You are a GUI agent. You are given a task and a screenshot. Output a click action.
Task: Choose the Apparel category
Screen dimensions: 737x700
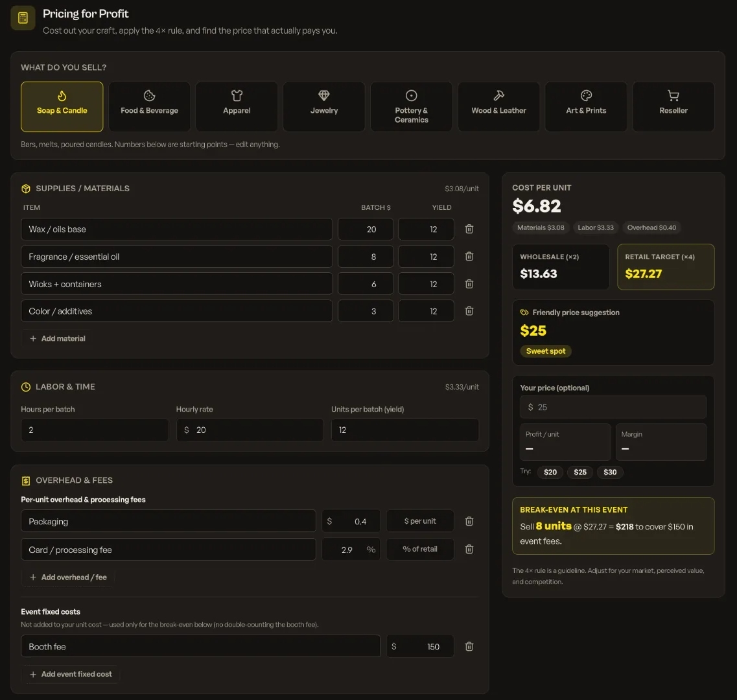click(237, 107)
